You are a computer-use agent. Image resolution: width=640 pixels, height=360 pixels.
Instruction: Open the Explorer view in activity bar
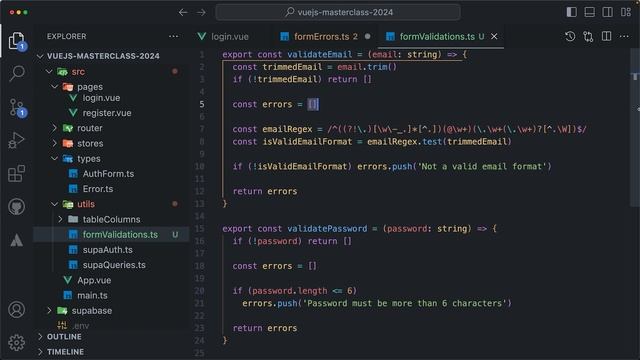pyautogui.click(x=16, y=41)
